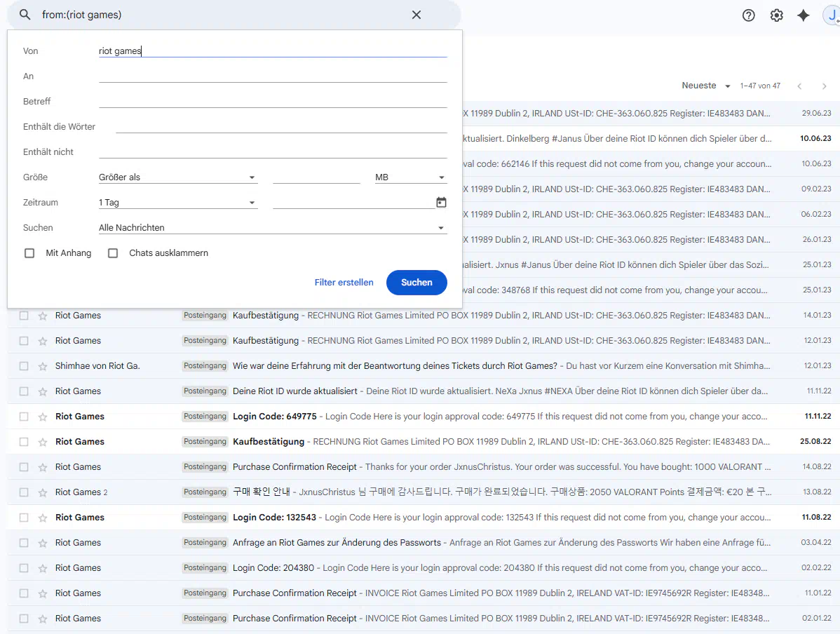This screenshot has height=634, width=840.
Task: Star the Login Code: 204380 email
Action: point(43,567)
